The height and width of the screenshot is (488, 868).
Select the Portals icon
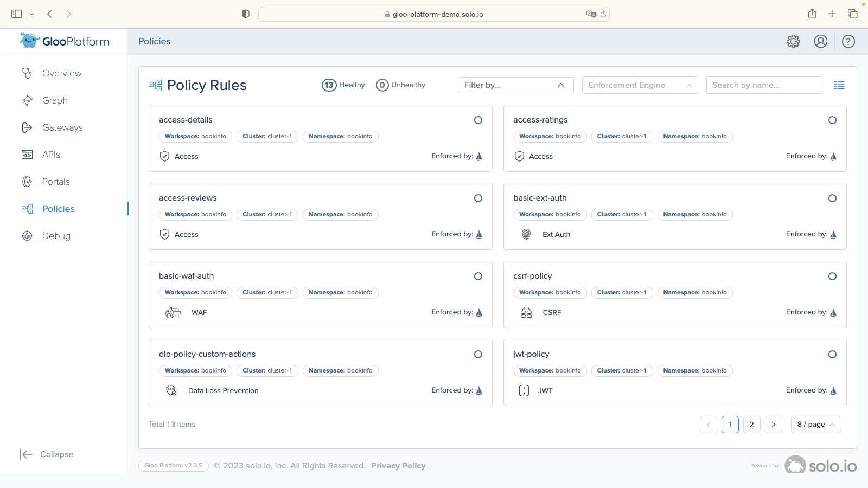27,182
